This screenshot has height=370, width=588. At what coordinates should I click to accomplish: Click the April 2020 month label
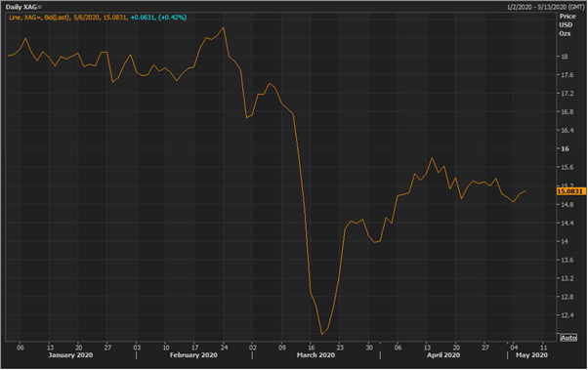click(443, 355)
